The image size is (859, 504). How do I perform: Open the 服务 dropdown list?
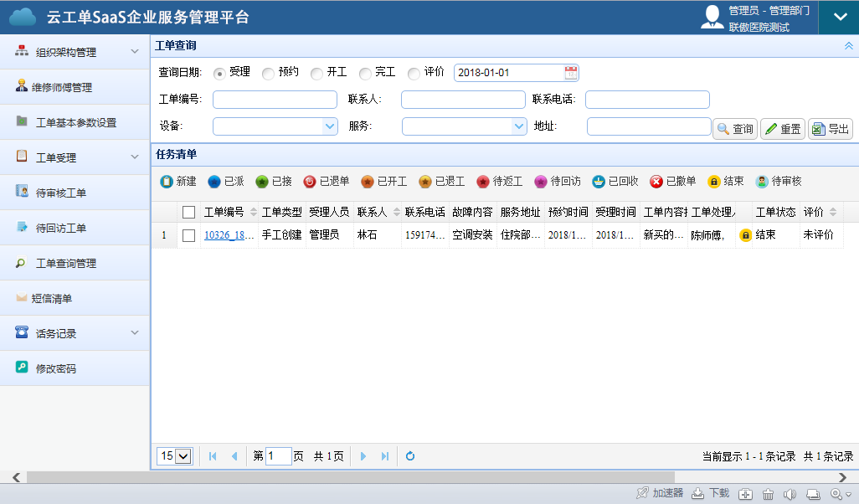click(518, 126)
